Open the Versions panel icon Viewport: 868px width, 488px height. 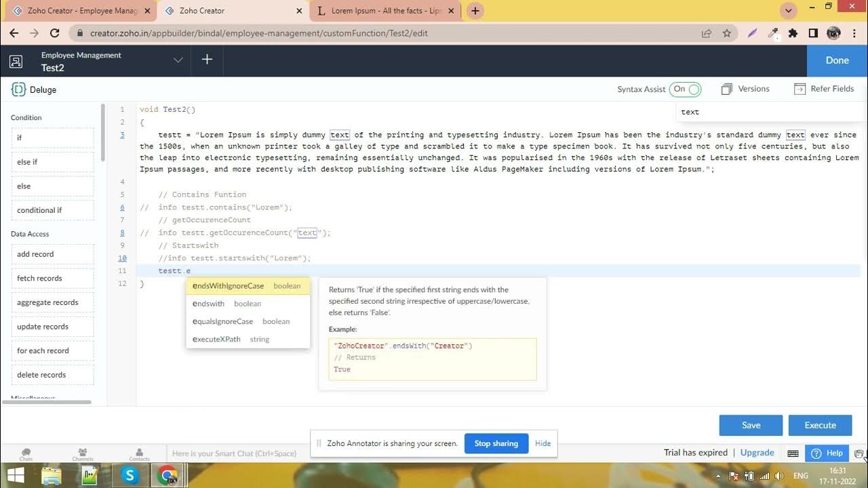tap(727, 89)
